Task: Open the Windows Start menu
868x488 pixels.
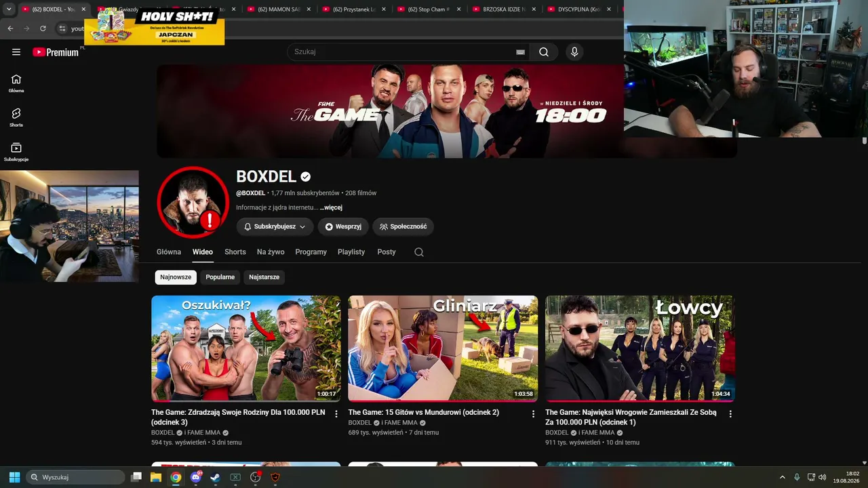Action: coord(14,477)
